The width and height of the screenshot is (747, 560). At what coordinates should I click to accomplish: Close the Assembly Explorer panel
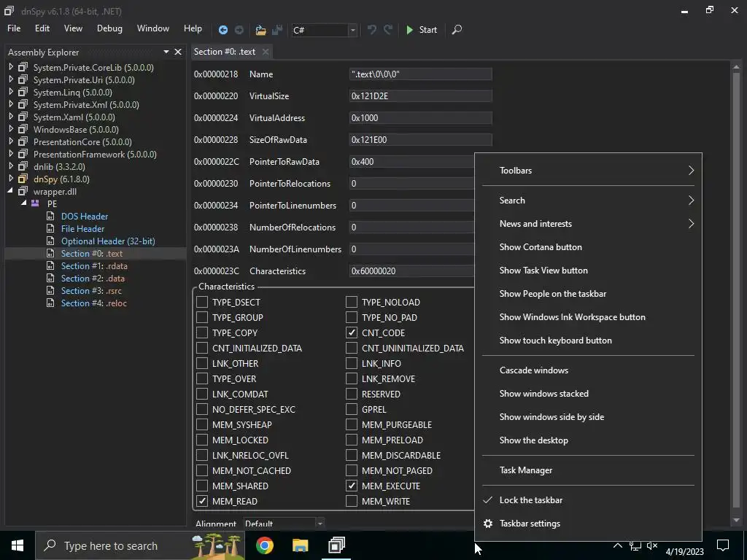tap(178, 52)
